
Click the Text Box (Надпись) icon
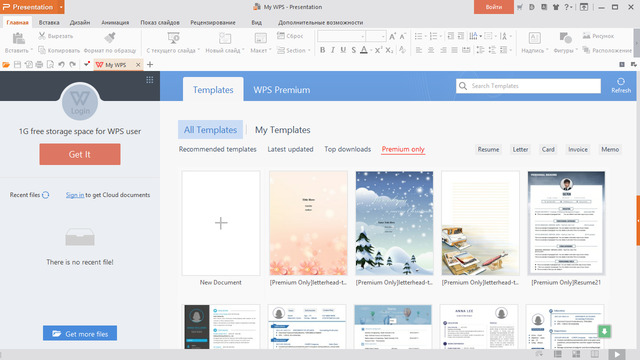tap(534, 38)
